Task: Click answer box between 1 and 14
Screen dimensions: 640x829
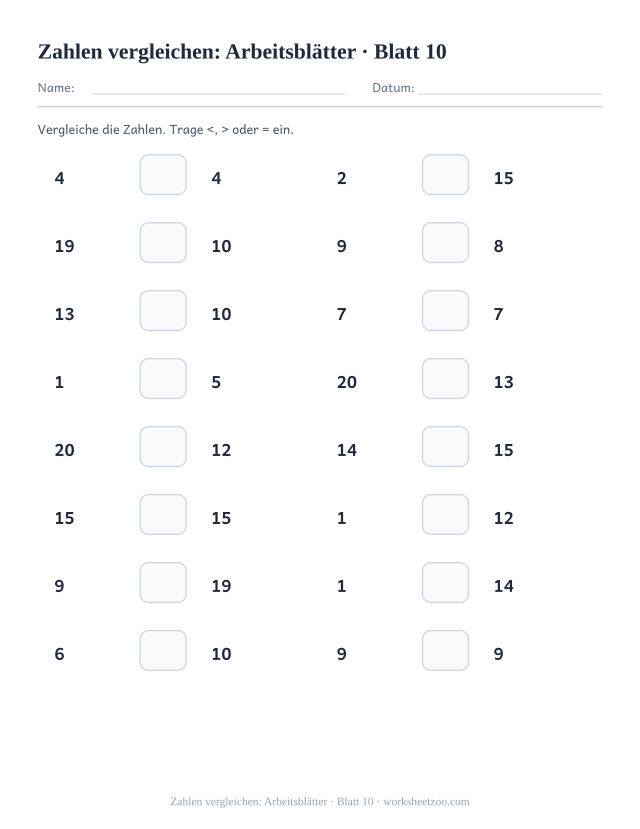Action: tap(446, 583)
